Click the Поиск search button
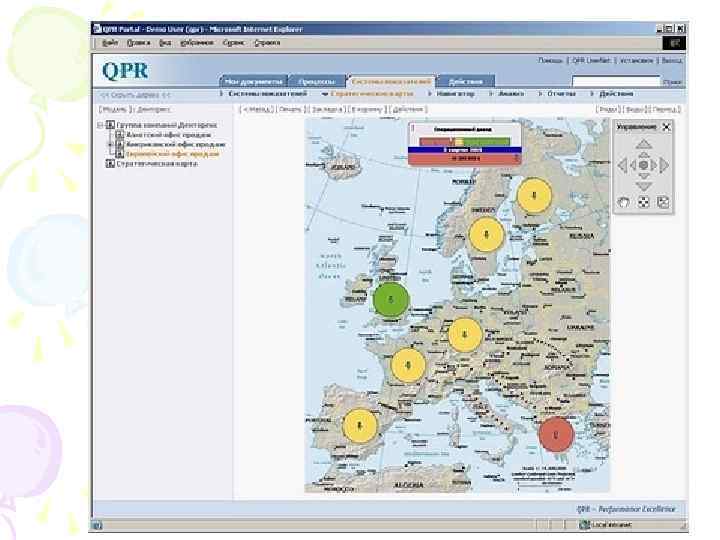 [672, 82]
